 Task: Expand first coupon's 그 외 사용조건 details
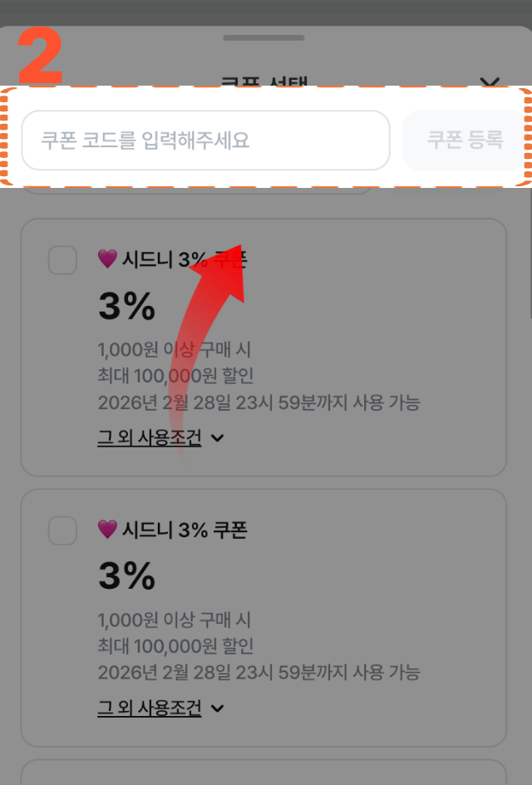click(150, 436)
